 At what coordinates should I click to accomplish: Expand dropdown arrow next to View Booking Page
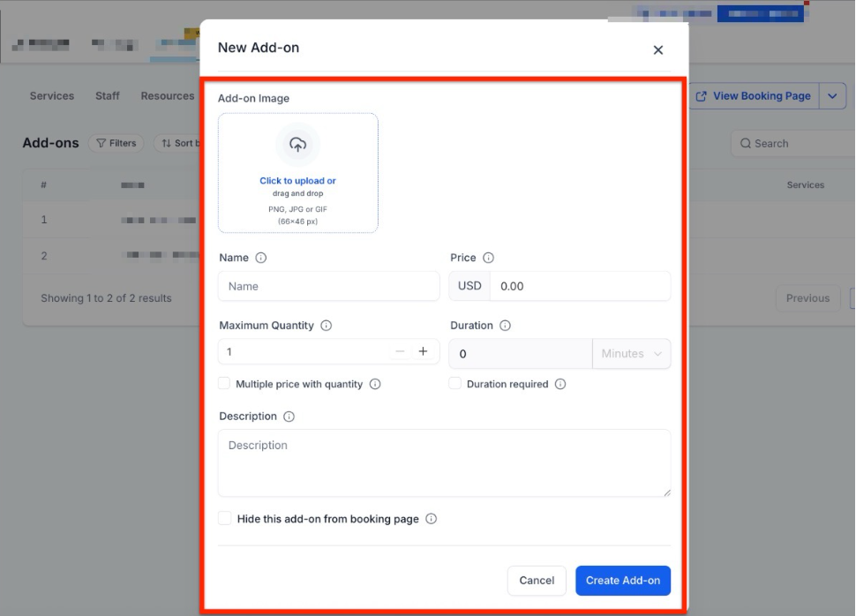832,96
